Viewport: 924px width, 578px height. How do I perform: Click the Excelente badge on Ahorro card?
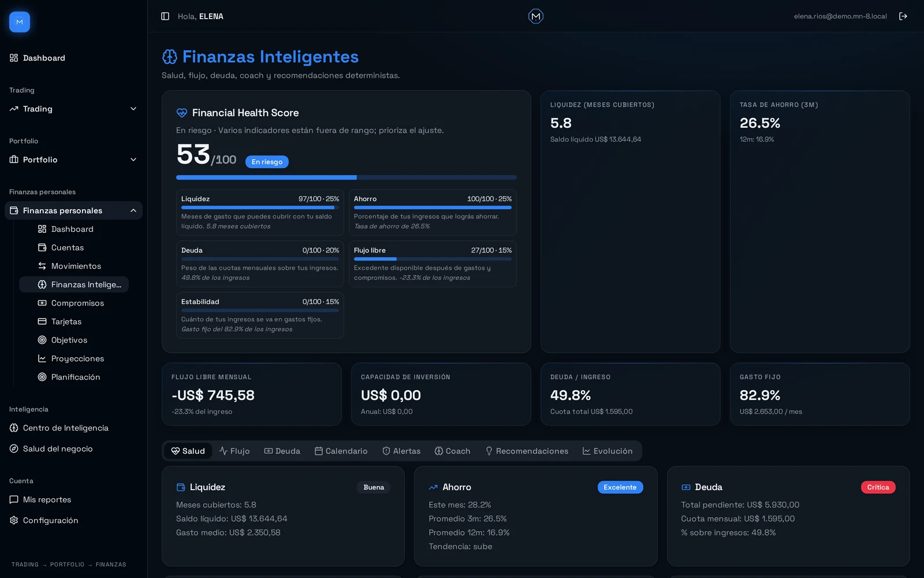click(x=620, y=487)
